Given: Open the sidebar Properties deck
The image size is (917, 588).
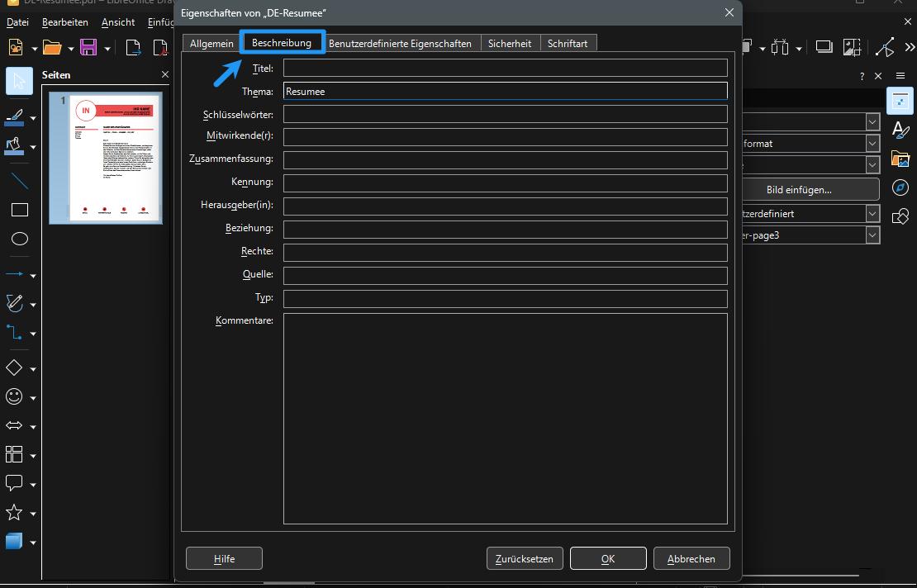Looking at the screenshot, I should pos(900,101).
